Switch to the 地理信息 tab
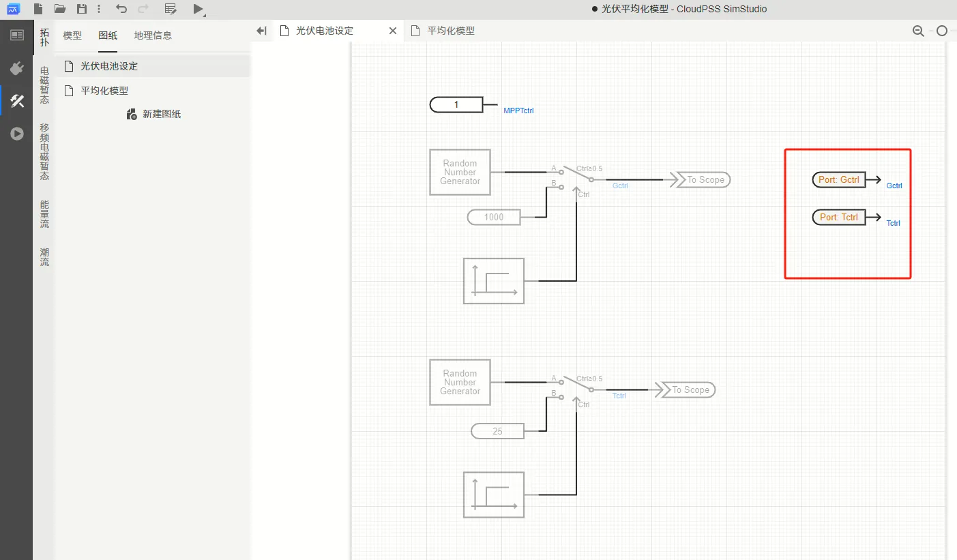Viewport: 957px width, 560px height. click(x=153, y=35)
